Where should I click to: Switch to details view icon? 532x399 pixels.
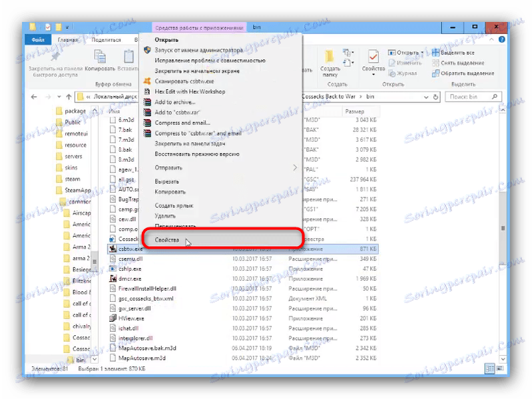(x=490, y=368)
